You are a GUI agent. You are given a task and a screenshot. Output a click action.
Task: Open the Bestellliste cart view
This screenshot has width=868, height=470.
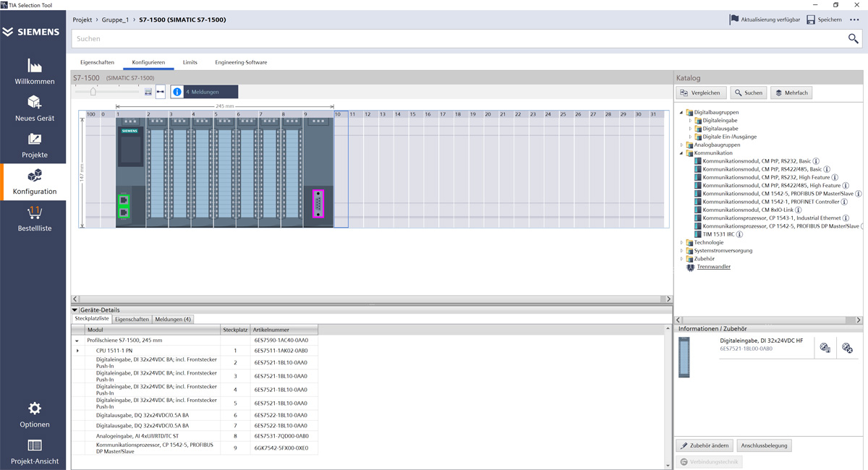[x=34, y=218]
